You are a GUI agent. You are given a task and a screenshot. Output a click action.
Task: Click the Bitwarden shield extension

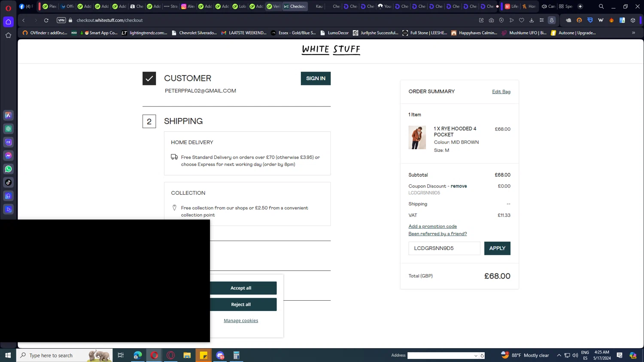(x=590, y=20)
